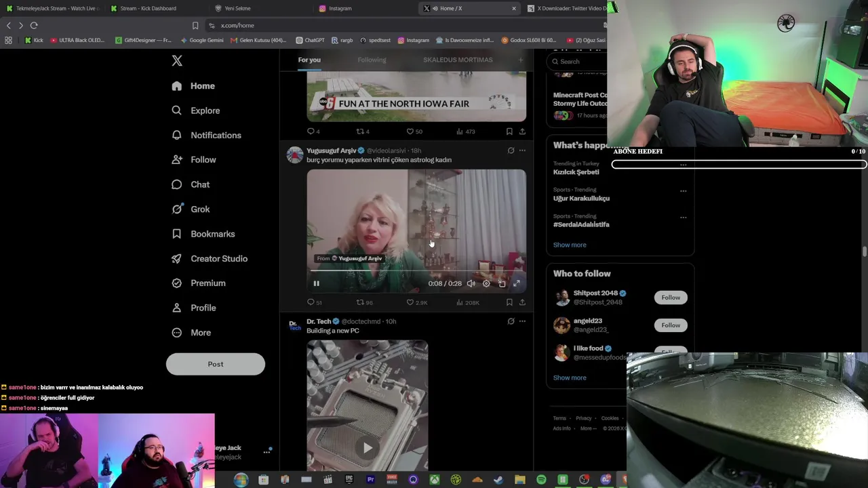Reply to the Yugusuguf Arşiv post
Viewport: 868px width, 488px height.
click(311, 302)
